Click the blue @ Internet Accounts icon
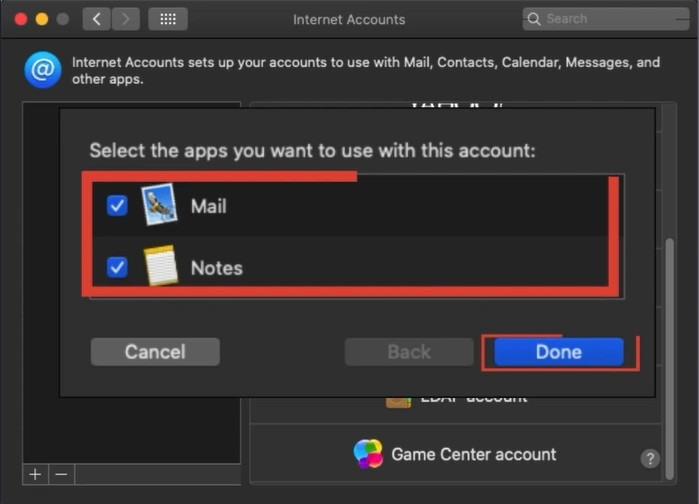699x504 pixels. (43, 70)
